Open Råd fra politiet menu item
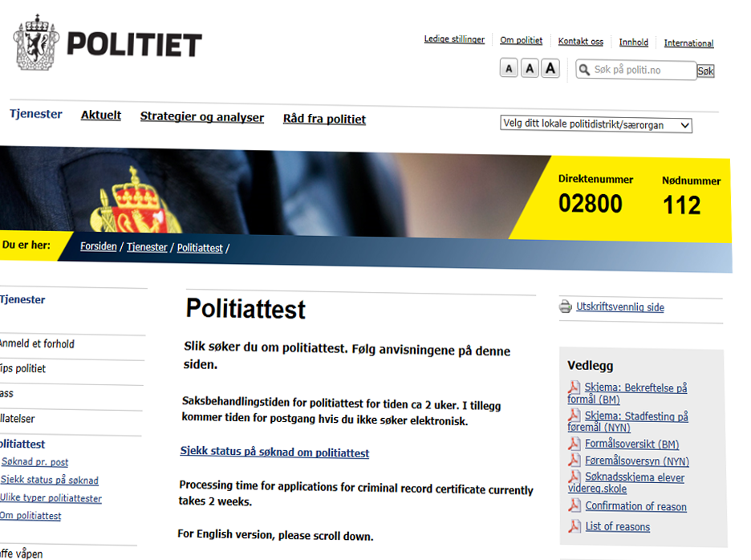The width and height of the screenshot is (751, 560). click(324, 119)
